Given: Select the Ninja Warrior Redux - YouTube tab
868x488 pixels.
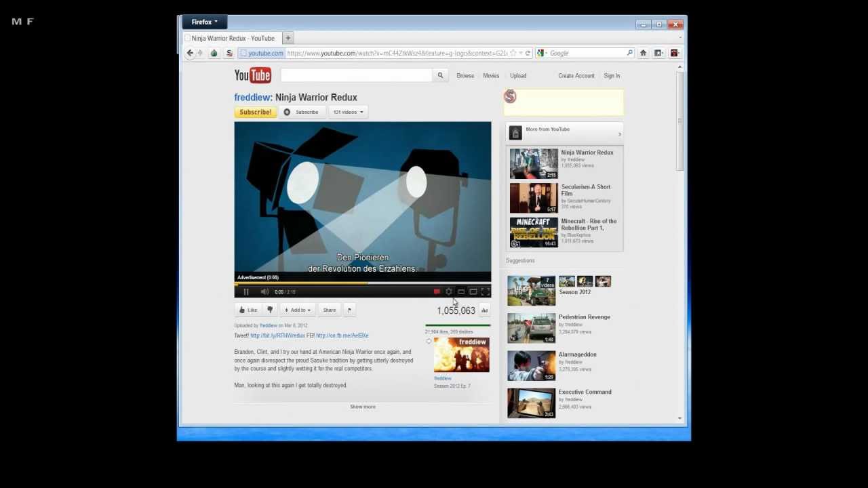Looking at the screenshot, I should point(231,38).
